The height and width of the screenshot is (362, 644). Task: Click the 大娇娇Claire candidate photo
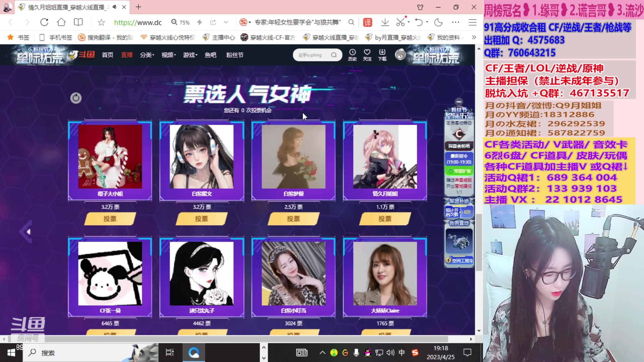(x=385, y=274)
